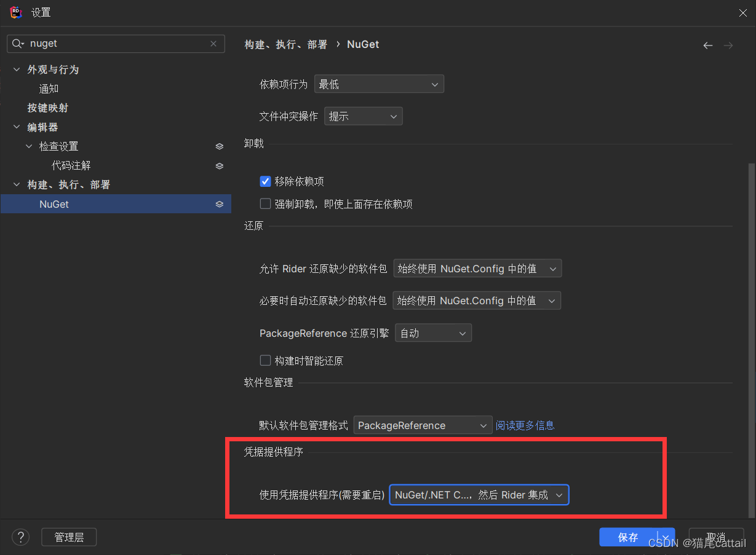
Task: Open 文件冲突操作 dropdown
Action: pos(364,116)
